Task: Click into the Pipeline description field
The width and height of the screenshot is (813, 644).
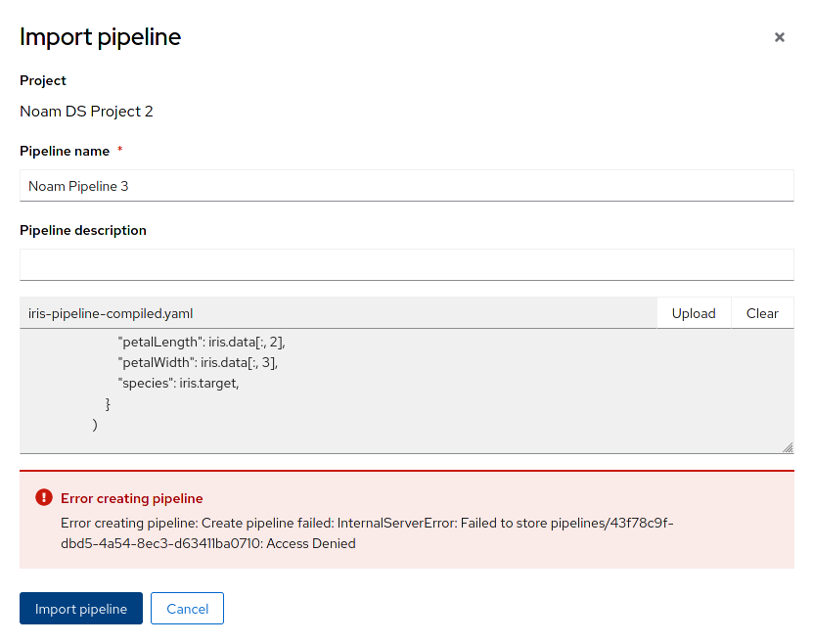Action: (x=406, y=265)
